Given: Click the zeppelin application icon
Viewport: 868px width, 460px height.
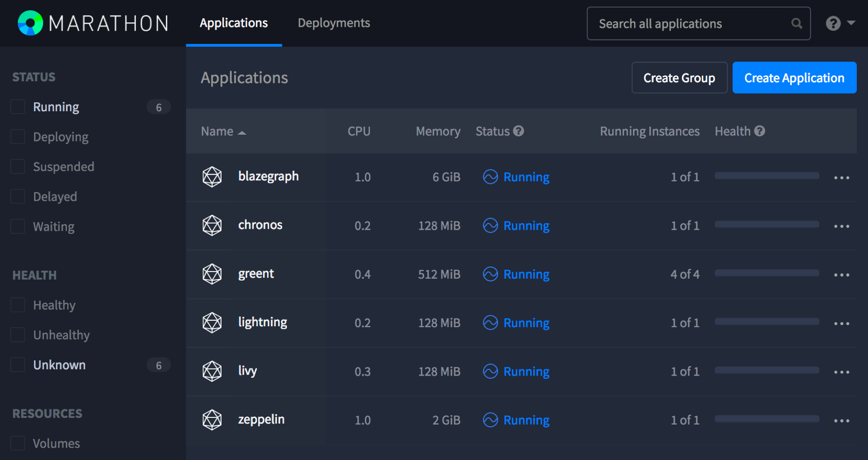Looking at the screenshot, I should coord(212,420).
